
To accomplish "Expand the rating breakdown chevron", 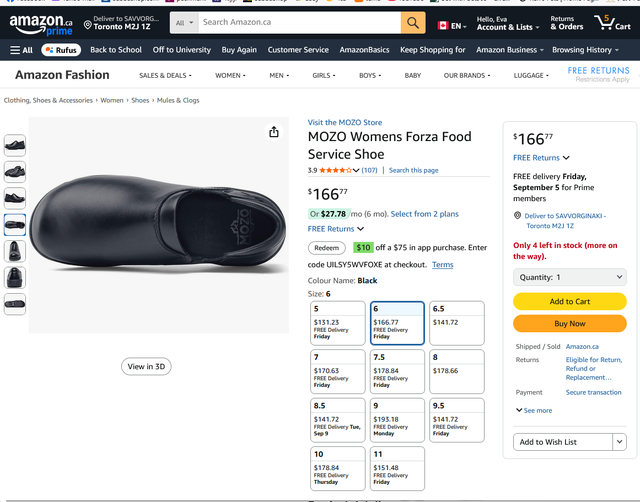I will coord(356,171).
